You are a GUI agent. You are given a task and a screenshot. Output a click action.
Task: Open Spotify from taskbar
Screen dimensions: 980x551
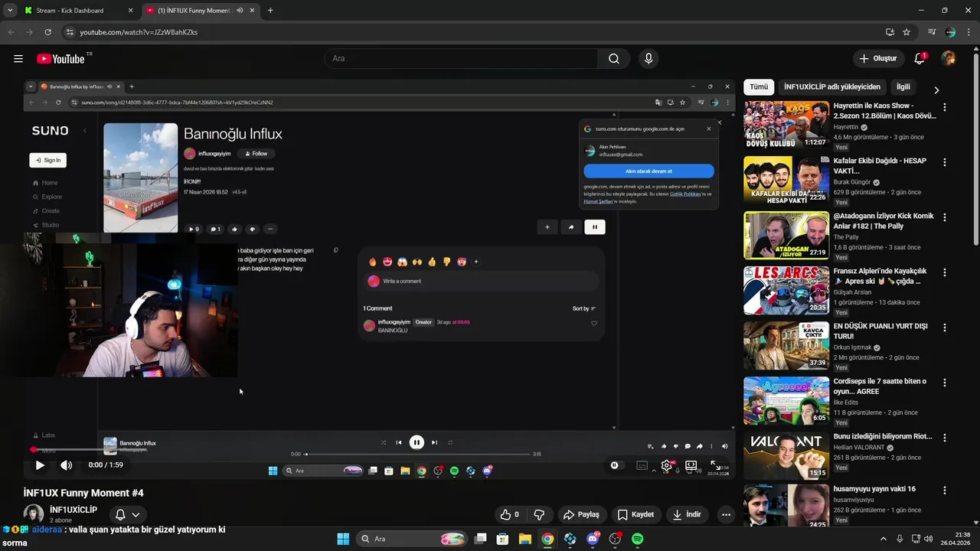[x=638, y=539]
